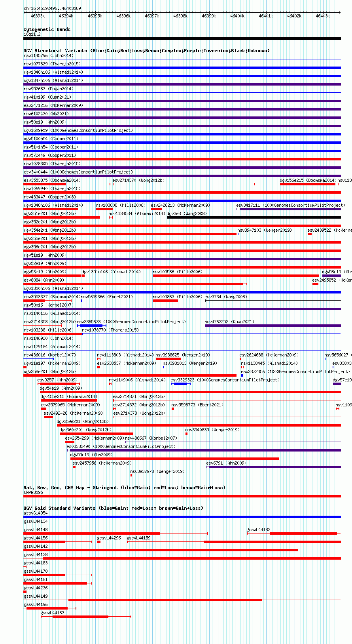Click dgv1609e59 1000GenomesConsortiumPilotProject label
Image resolution: width=352 pixels, height=644 pixels.
tap(78, 130)
